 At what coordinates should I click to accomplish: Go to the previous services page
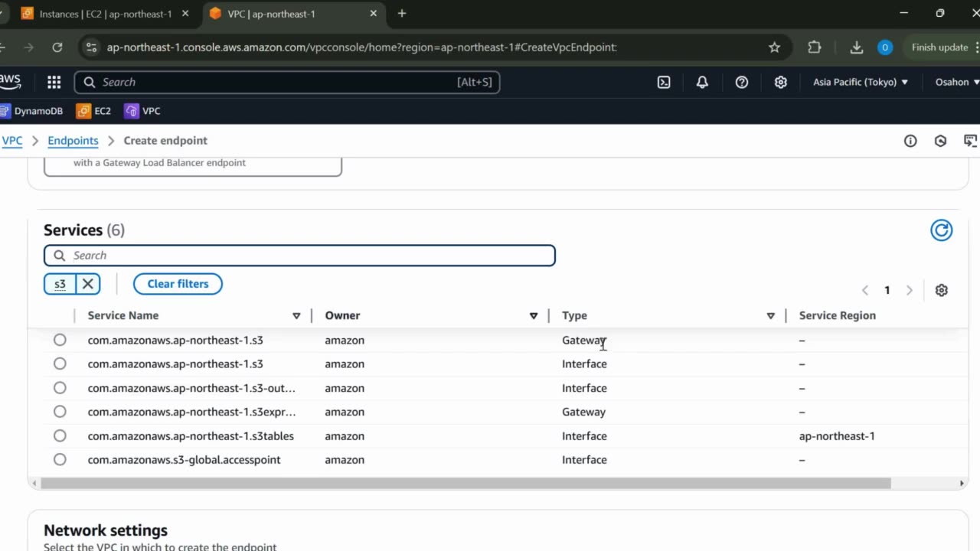click(865, 290)
